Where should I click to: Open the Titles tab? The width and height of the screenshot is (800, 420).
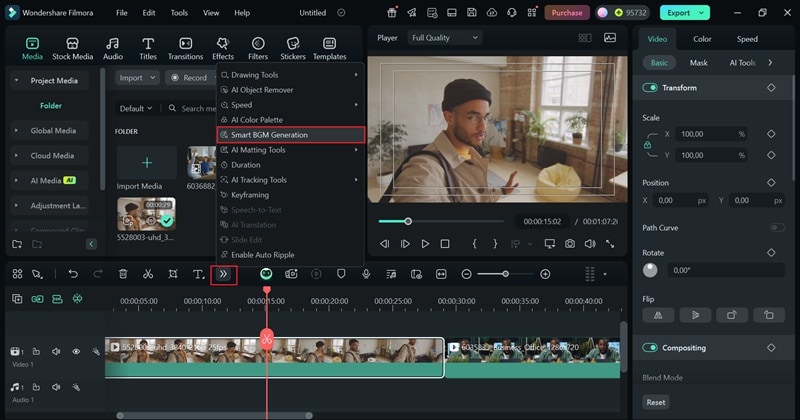(148, 49)
